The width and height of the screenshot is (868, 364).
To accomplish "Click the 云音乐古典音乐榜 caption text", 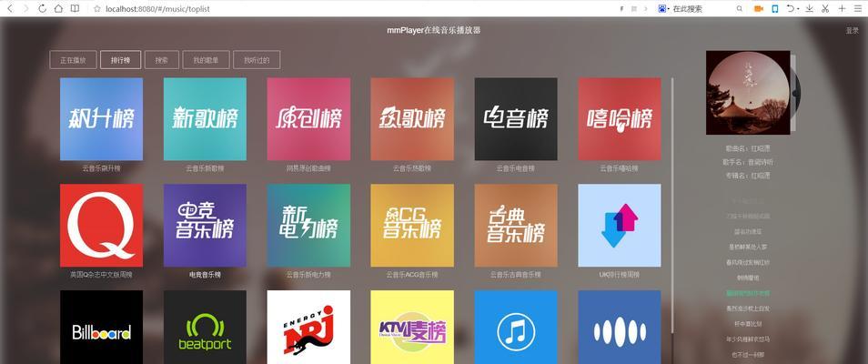I will (x=516, y=274).
